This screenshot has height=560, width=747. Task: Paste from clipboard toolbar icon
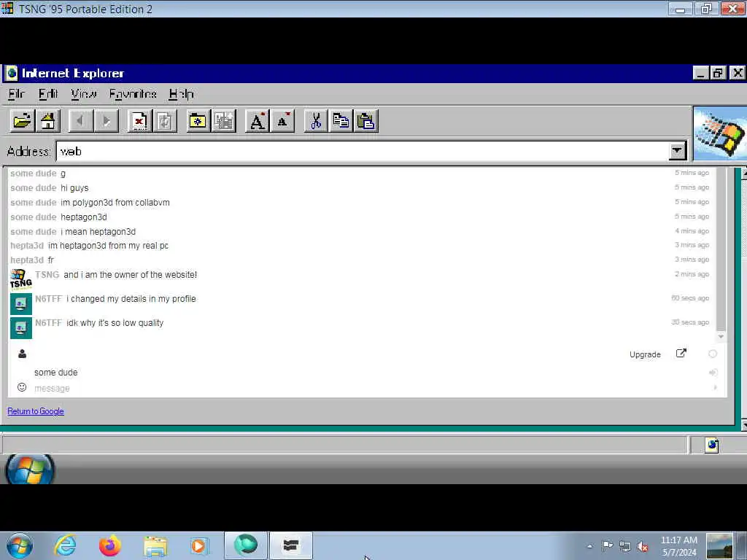366,121
